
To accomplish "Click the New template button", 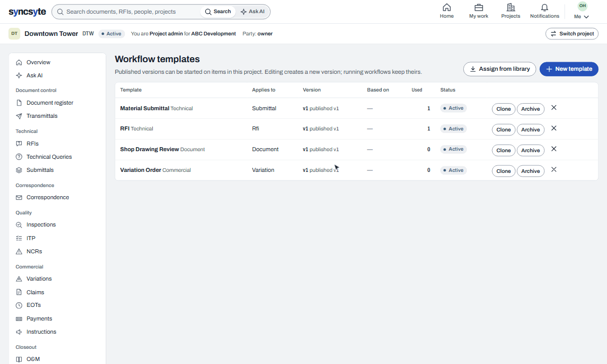I will (x=569, y=69).
